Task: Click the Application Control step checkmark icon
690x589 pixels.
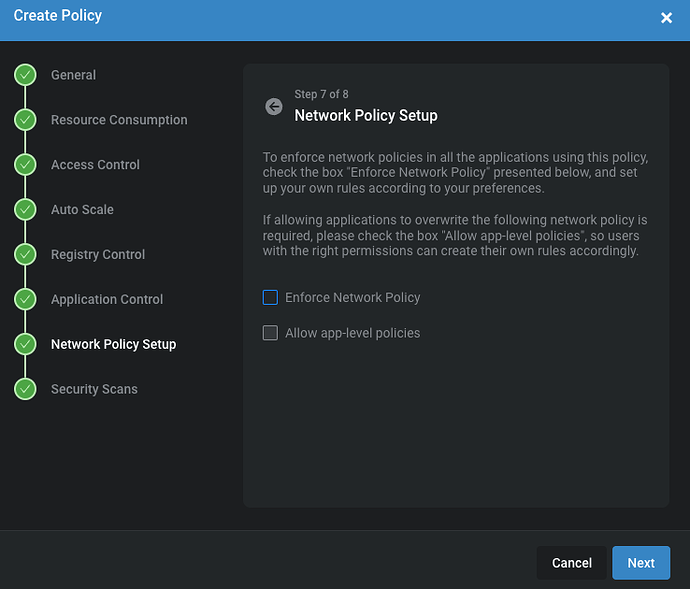Action: click(x=25, y=299)
